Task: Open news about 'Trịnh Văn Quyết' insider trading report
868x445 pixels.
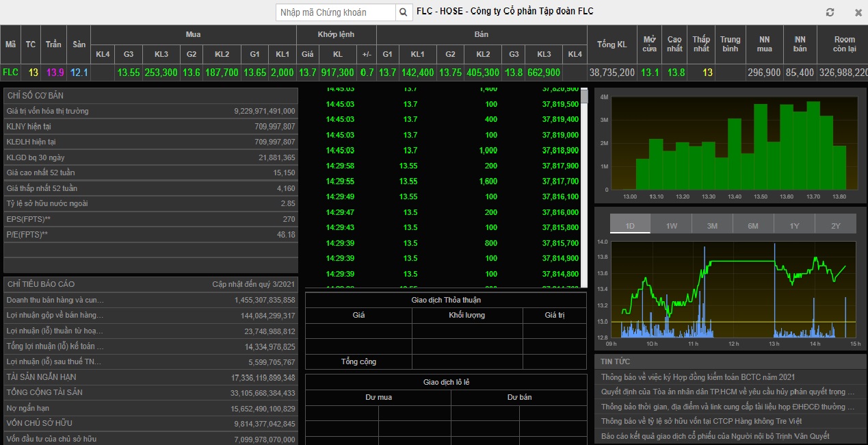Action: click(715, 436)
